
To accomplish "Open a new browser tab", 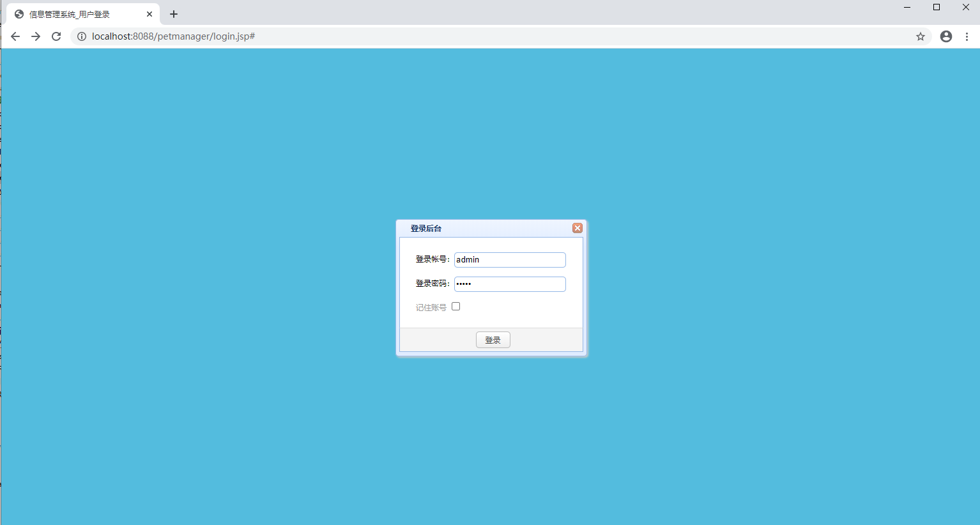I will tap(174, 14).
